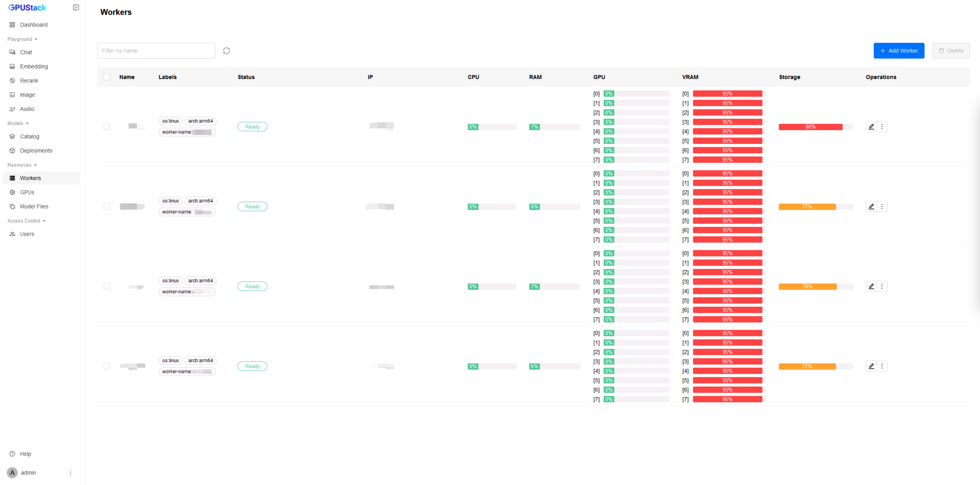Viewport: 980px width, 485px height.
Task: Click the first worker's 86% storage bar
Action: (810, 127)
